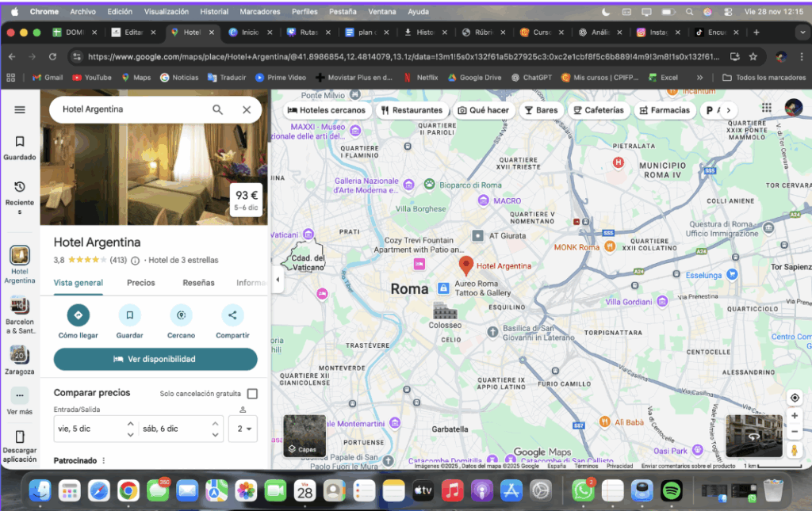Expand the check-in date vie, 5 dic stepper
The width and height of the screenshot is (812, 511).
click(x=131, y=429)
